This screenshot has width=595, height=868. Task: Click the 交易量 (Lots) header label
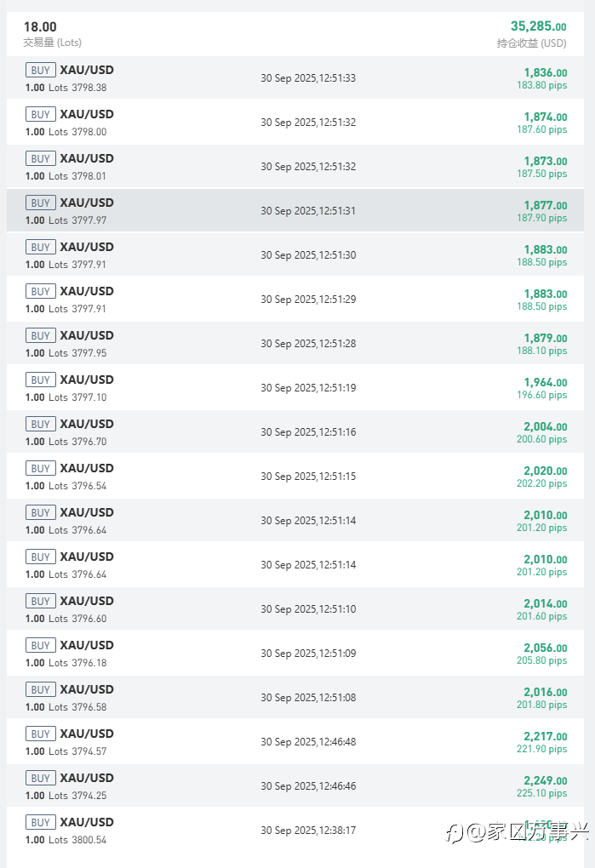[x=53, y=43]
